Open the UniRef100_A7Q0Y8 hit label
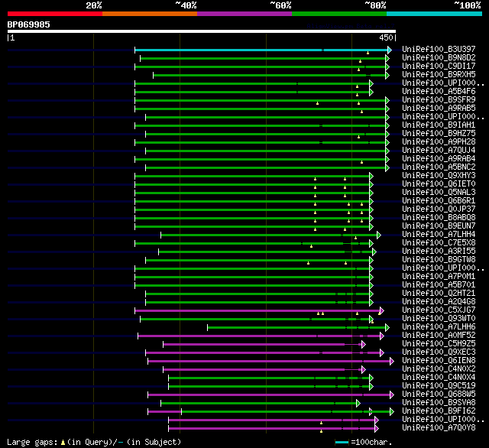The width and height of the screenshot is (489, 448). pyautogui.click(x=439, y=428)
